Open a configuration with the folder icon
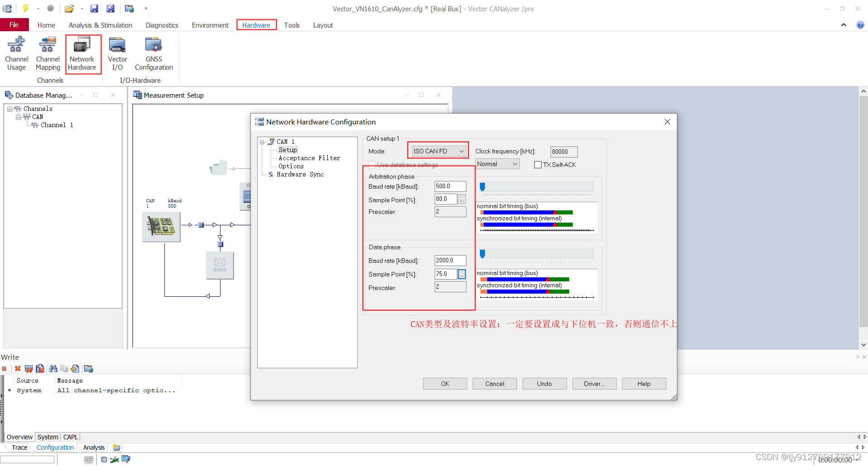This screenshot has width=868, height=466. point(69,8)
